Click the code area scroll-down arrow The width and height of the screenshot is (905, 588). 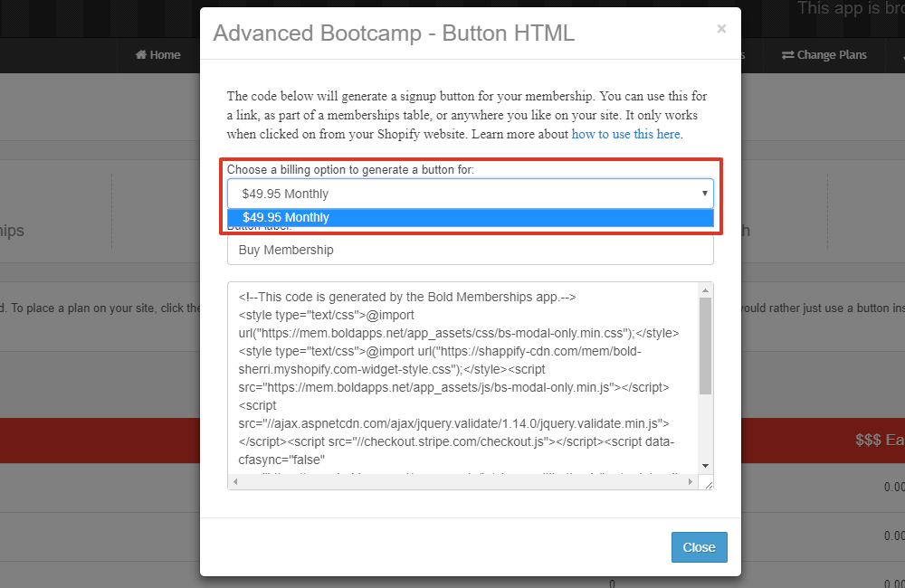[705, 466]
